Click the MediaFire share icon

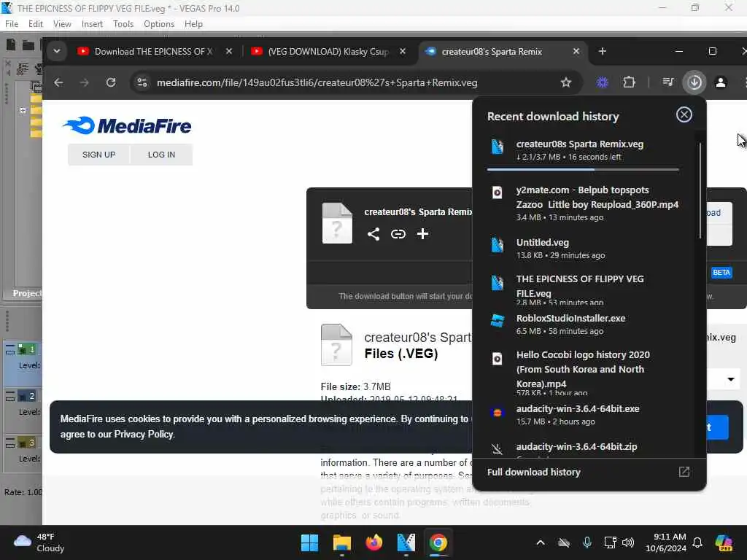(x=373, y=234)
